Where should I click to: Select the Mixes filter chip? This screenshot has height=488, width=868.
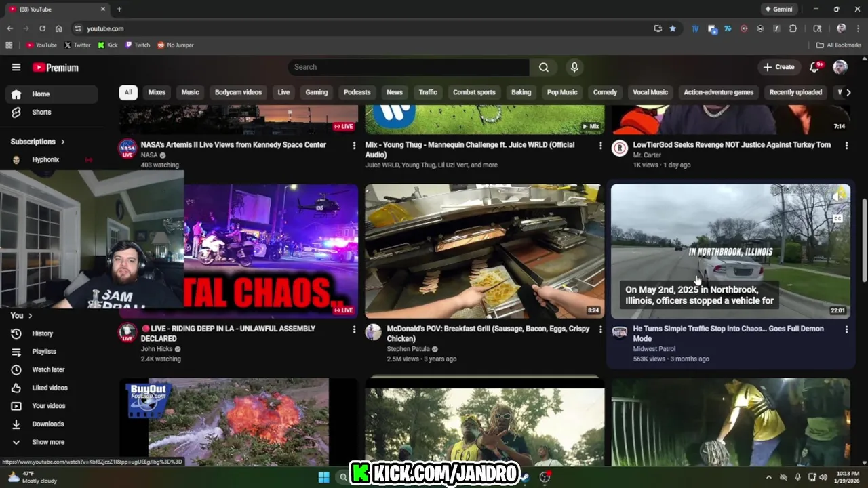coord(157,92)
